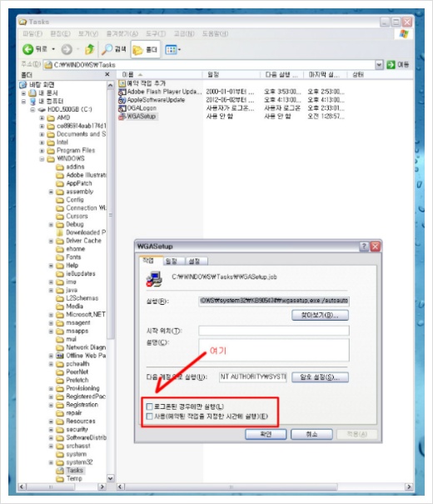Open the address bar dropdown arrow

[x=379, y=65]
